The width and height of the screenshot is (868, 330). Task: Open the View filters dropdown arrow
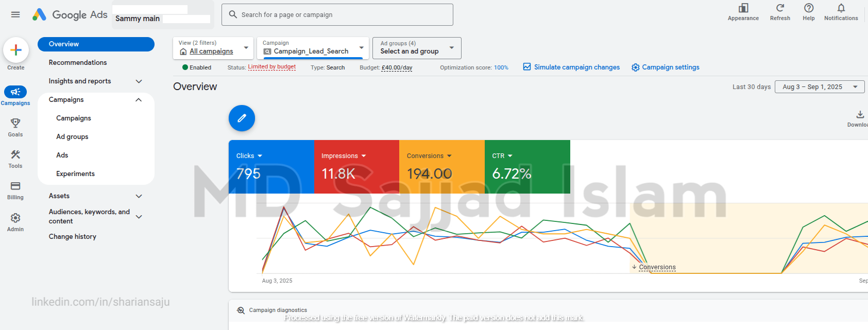point(246,48)
